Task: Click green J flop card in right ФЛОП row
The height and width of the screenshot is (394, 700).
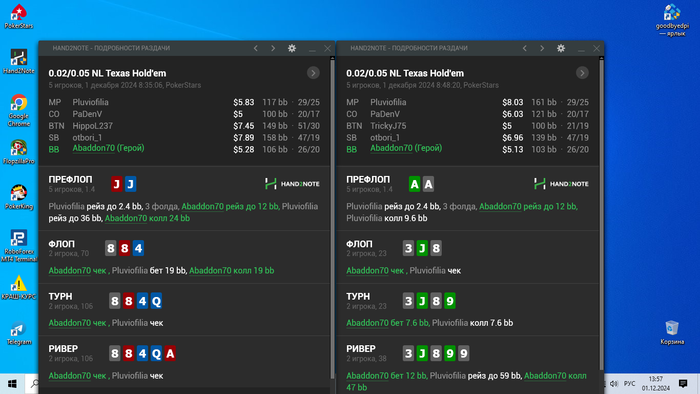Action: tap(422, 248)
